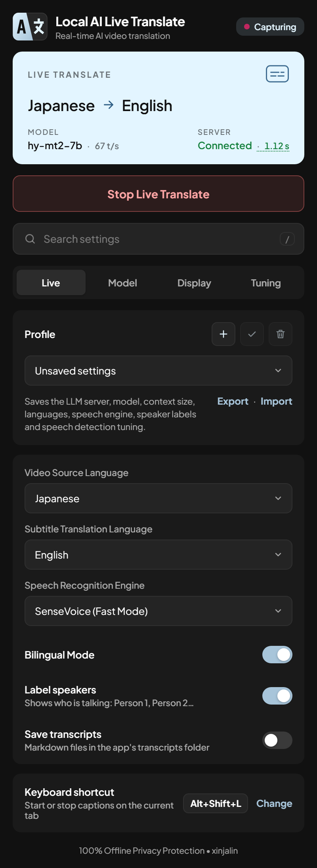The height and width of the screenshot is (868, 317).
Task: Save profile using the checkmark icon
Action: tap(252, 334)
